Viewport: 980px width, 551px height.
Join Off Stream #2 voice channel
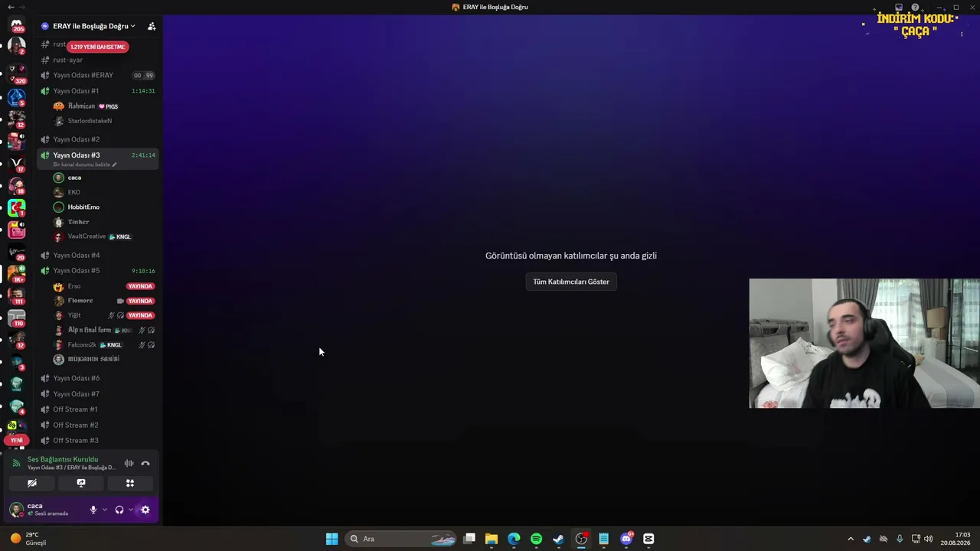click(x=99, y=425)
